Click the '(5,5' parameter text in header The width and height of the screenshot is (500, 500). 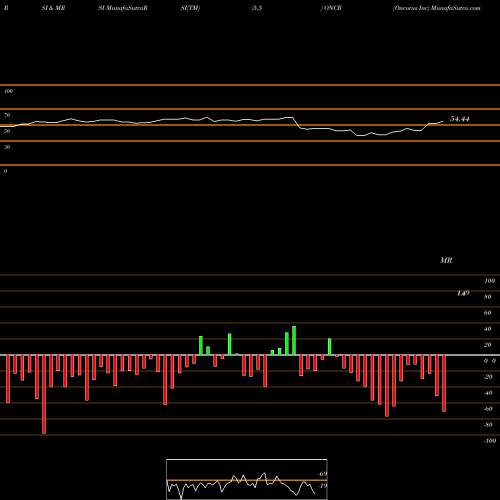pos(257,8)
